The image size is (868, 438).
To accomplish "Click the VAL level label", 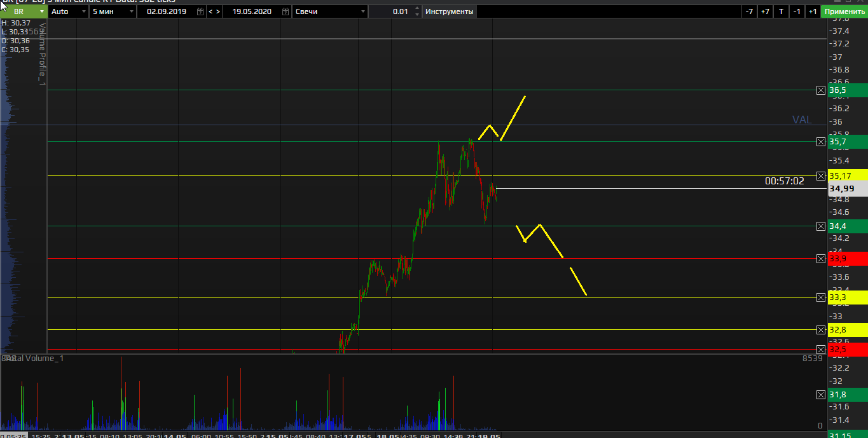I will (802, 120).
